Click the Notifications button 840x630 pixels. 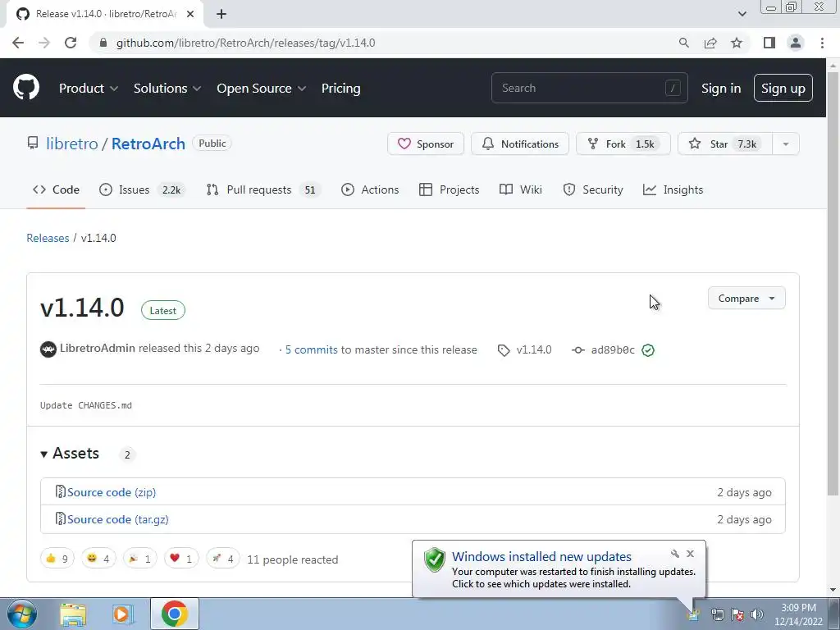(x=519, y=144)
